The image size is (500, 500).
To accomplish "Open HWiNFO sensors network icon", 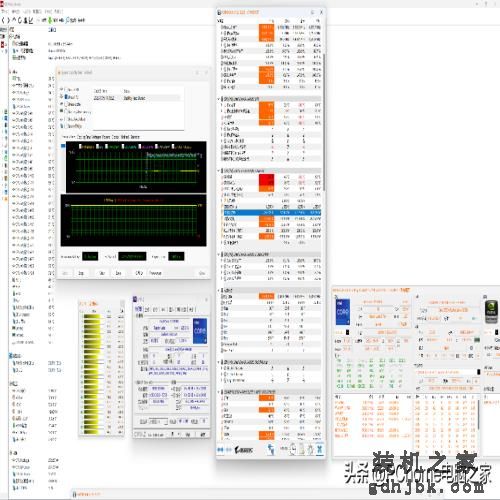I will (x=271, y=449).
